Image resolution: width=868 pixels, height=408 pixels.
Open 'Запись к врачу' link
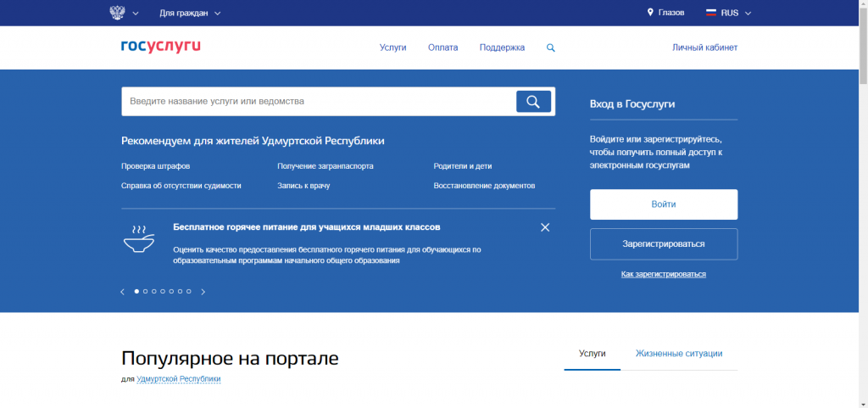pyautogui.click(x=303, y=186)
